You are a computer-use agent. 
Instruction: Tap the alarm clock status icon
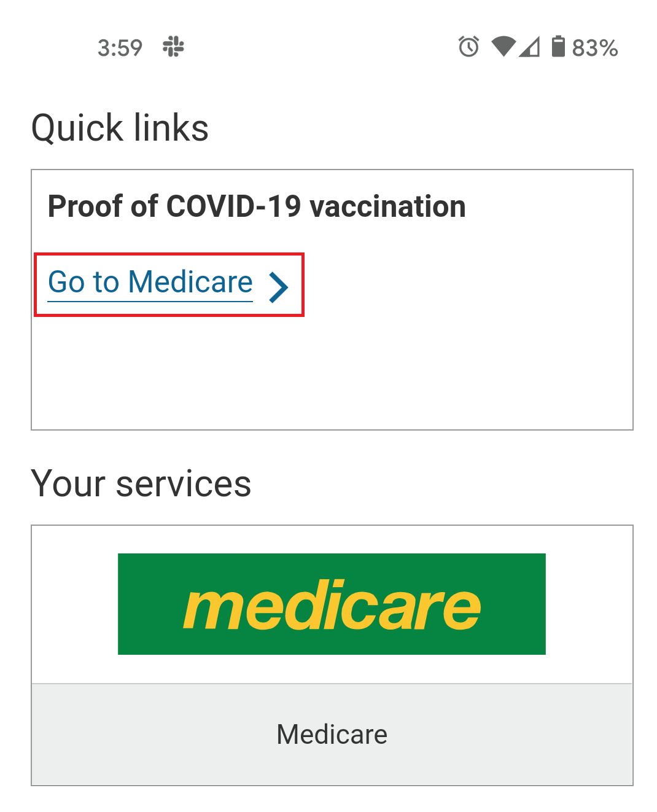pyautogui.click(x=468, y=47)
